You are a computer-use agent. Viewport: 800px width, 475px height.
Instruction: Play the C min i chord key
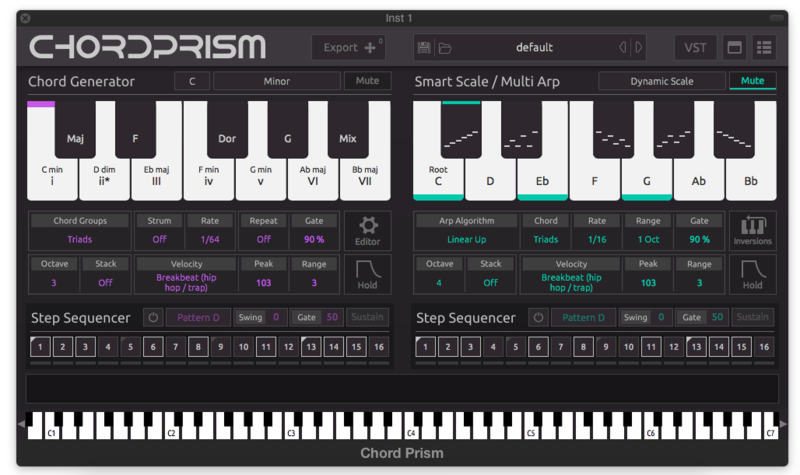[52, 179]
